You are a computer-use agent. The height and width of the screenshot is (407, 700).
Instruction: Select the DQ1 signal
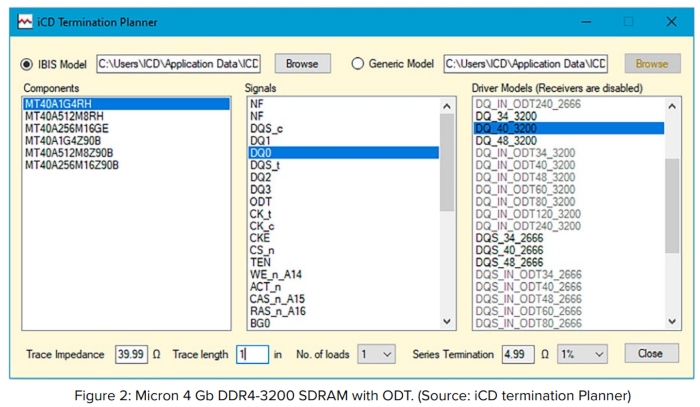pos(344,141)
